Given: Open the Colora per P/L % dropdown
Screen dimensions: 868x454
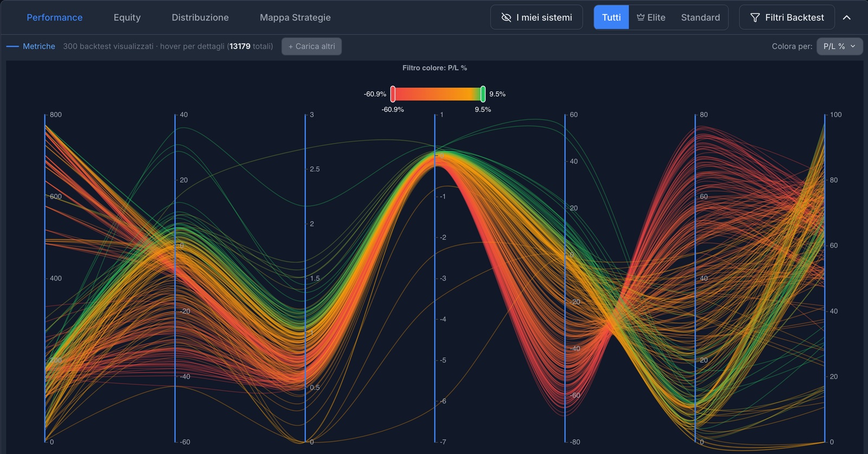Looking at the screenshot, I should pyautogui.click(x=839, y=46).
